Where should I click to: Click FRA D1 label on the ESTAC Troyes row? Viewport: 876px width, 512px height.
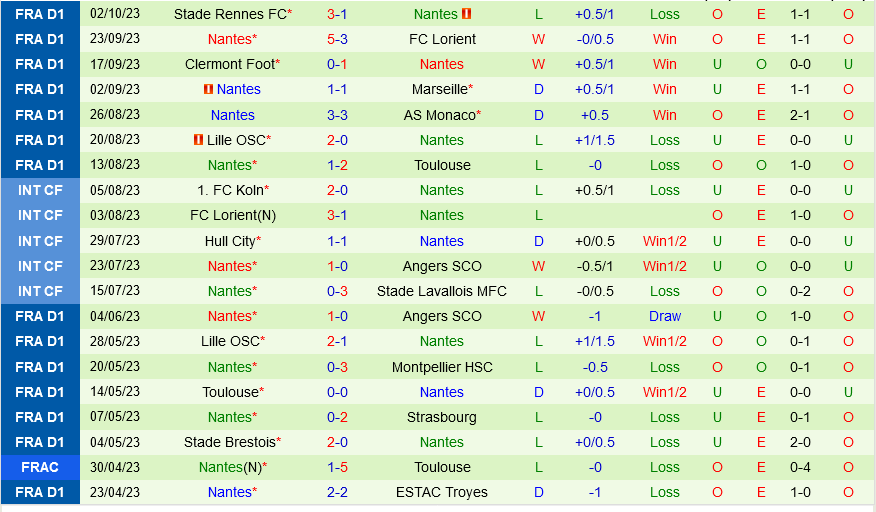pos(39,492)
